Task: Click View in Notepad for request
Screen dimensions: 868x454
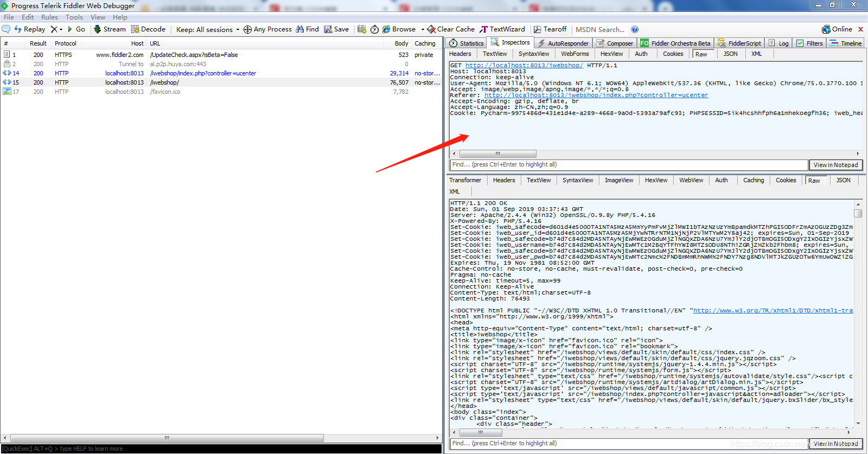Action: [835, 165]
